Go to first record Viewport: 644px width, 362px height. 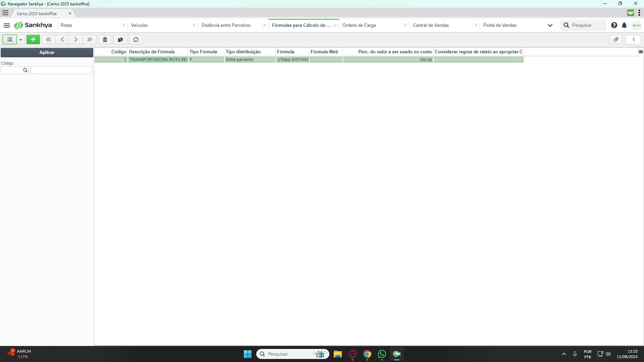click(48, 40)
